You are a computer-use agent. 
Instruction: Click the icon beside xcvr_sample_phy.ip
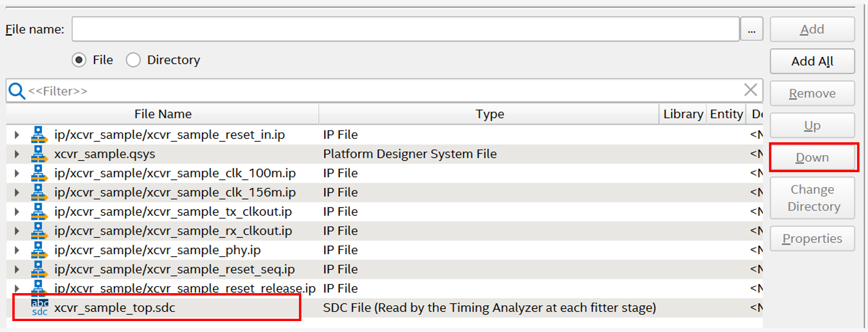click(x=39, y=250)
